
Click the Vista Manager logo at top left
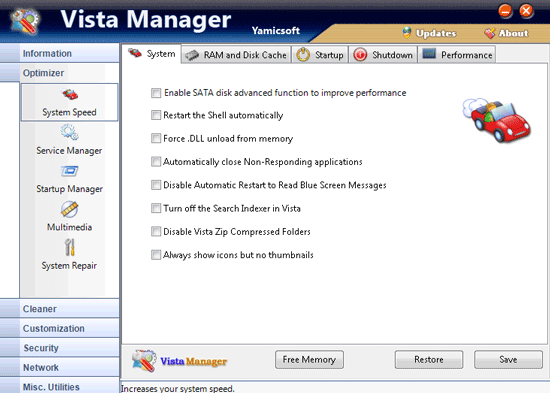(x=25, y=21)
